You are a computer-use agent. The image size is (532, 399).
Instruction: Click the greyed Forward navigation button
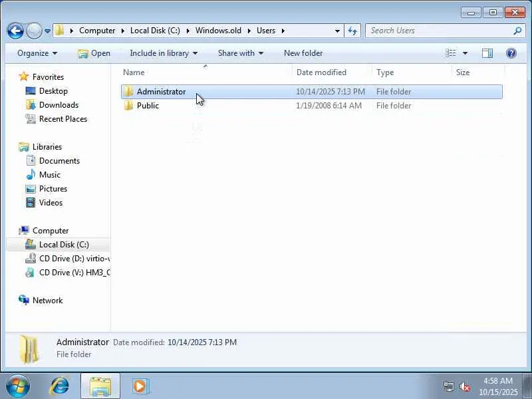coord(34,31)
